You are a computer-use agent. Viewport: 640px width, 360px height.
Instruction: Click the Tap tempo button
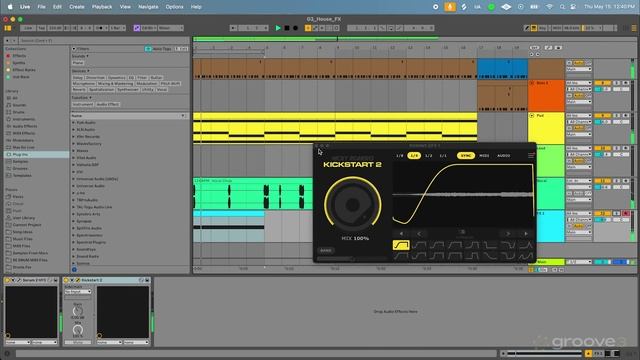[x=41, y=28]
